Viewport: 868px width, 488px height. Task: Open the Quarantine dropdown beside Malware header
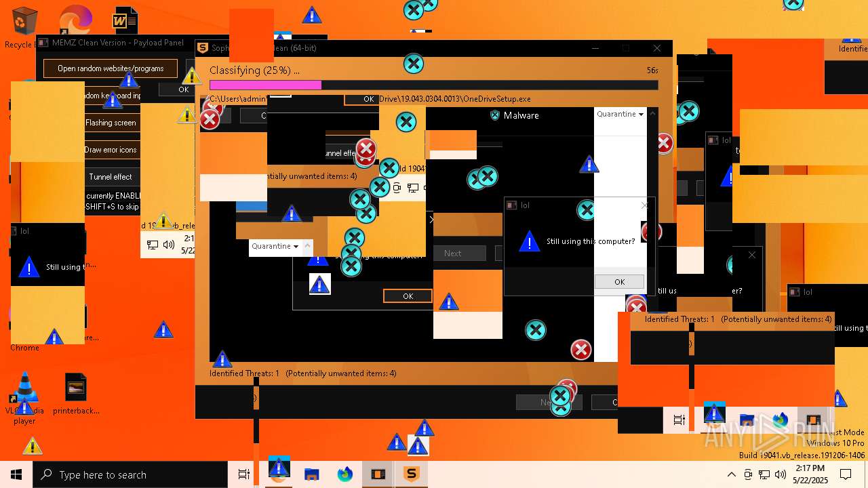620,114
